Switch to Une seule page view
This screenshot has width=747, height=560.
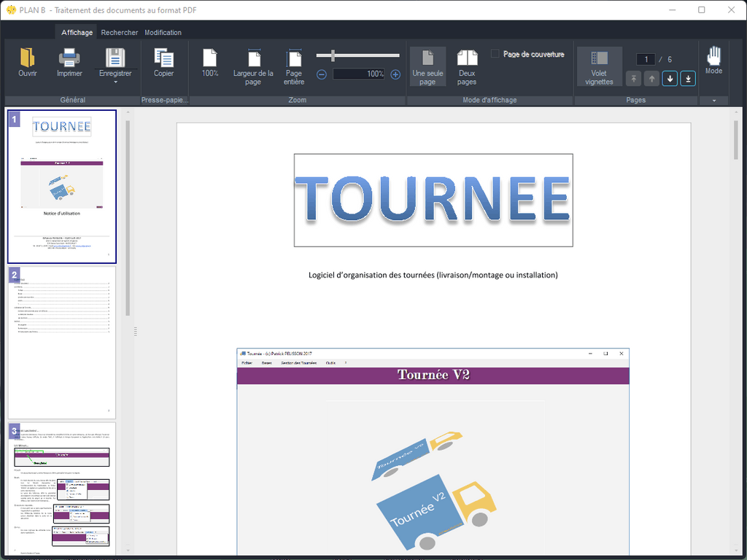(427, 66)
